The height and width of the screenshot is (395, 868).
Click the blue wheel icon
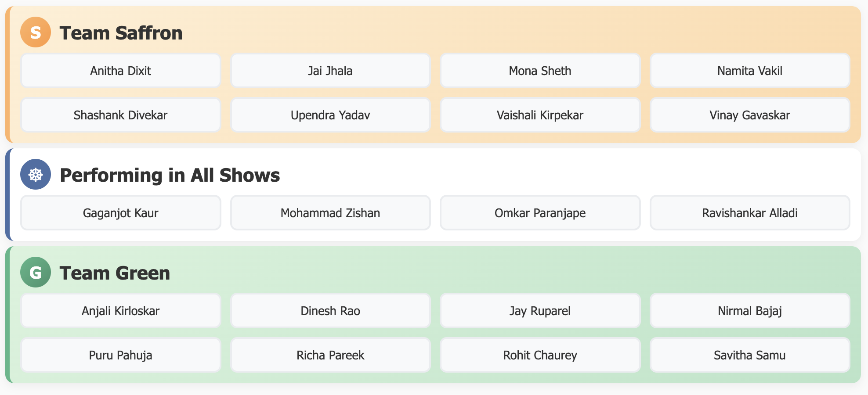[x=36, y=174]
